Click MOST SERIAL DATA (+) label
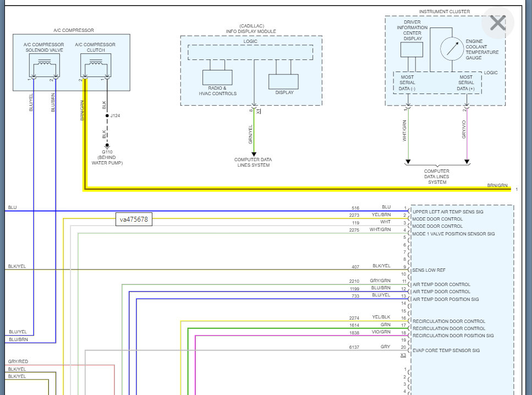This screenshot has height=395, width=532. 466,83
